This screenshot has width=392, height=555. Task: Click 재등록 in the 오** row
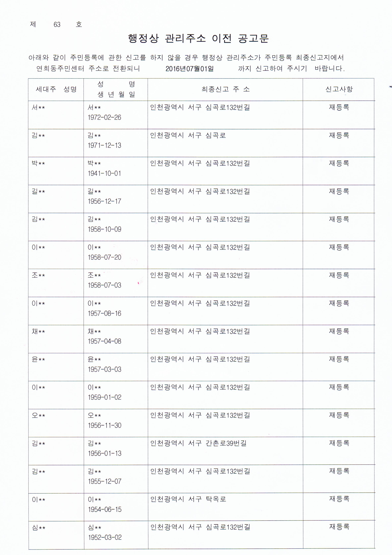pos(339,415)
